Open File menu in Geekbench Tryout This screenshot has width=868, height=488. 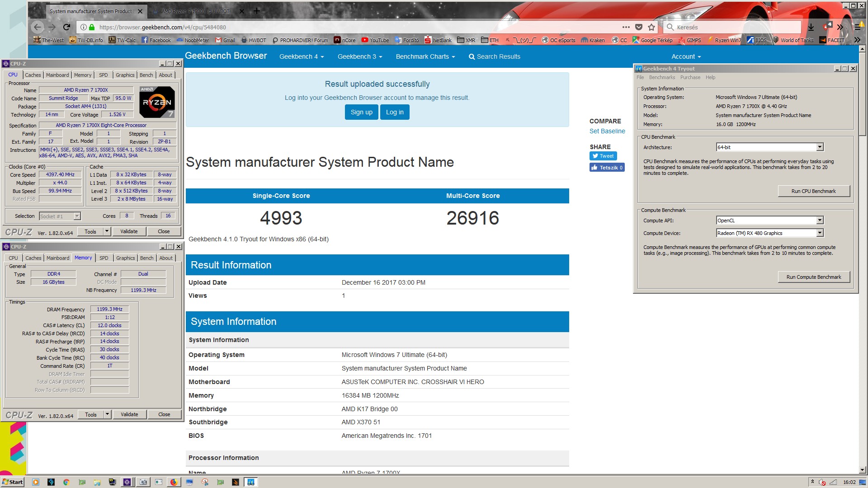(640, 77)
